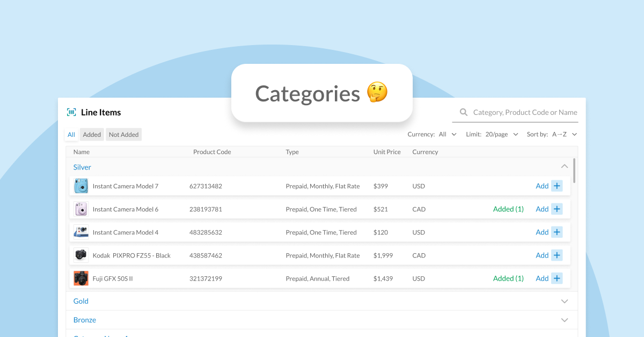Toggle the Added filter
The width and height of the screenshot is (644, 337).
coord(91,134)
